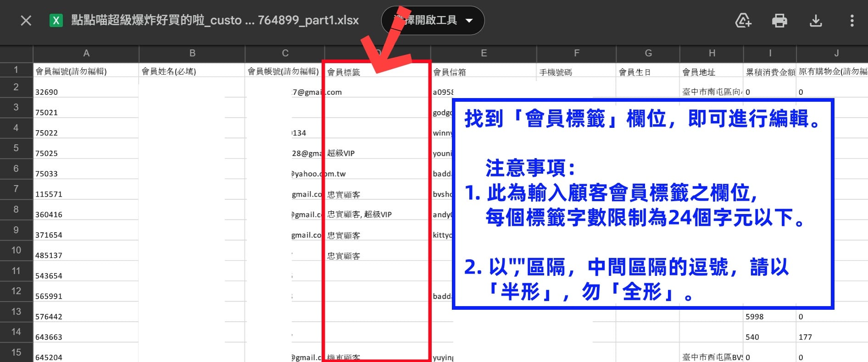Open the three-dot more options menu
Viewport: 868px width, 362px height.
(852, 21)
